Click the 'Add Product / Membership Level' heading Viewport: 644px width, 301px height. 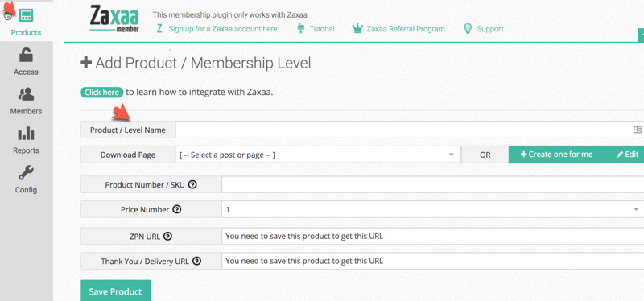point(196,64)
